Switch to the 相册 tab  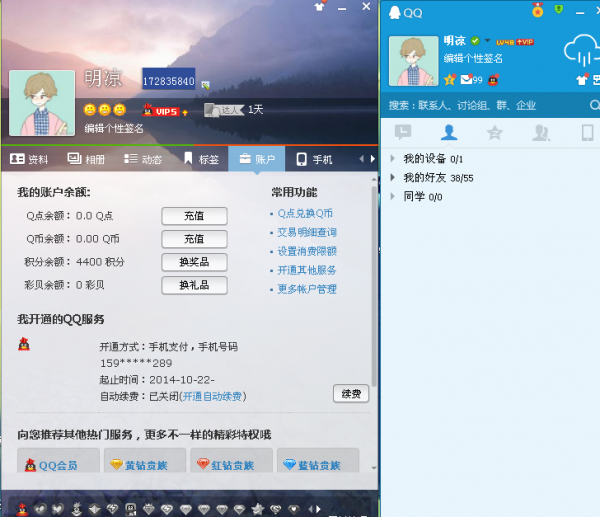point(86,159)
